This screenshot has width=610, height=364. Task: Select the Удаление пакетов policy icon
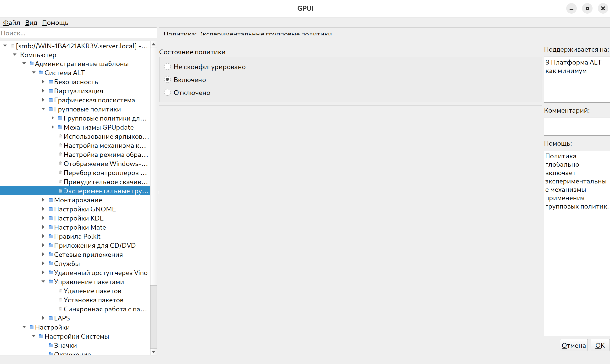[60, 291]
